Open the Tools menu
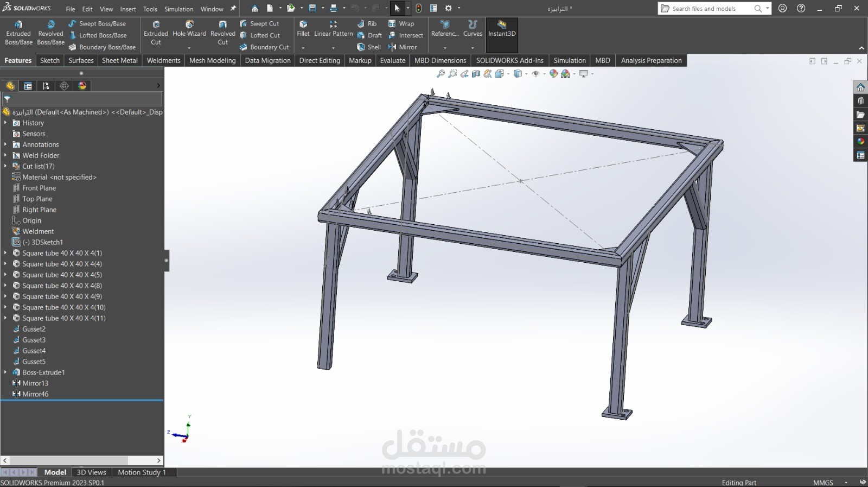Screen dimensions: 868x487 coord(150,9)
